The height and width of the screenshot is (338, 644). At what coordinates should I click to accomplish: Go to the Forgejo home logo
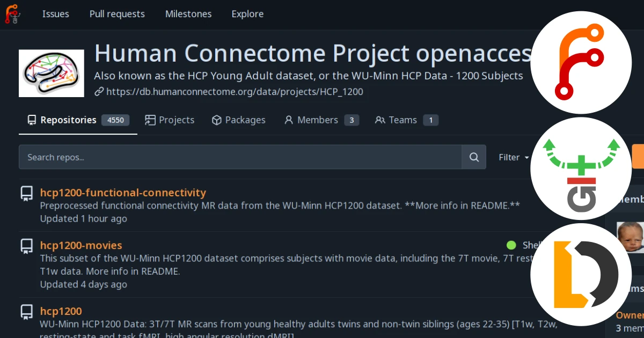click(11, 14)
